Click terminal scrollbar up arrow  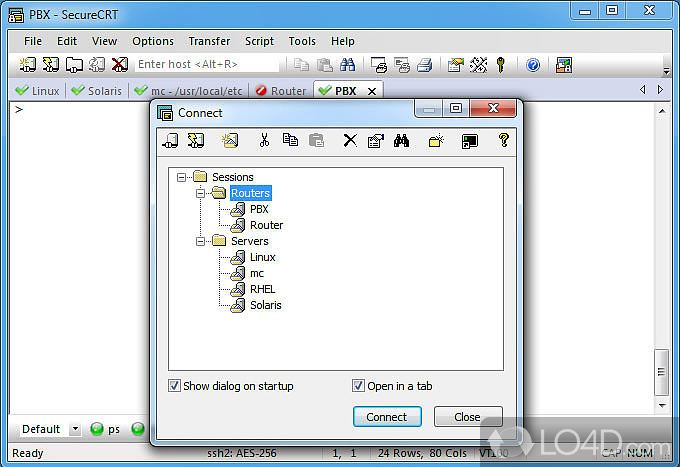pos(662,111)
